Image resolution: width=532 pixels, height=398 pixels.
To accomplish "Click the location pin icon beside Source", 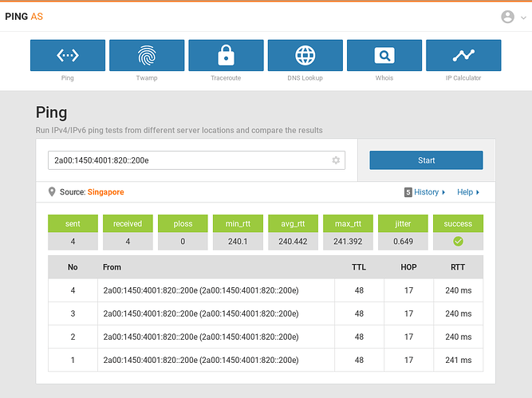I will coord(52,192).
